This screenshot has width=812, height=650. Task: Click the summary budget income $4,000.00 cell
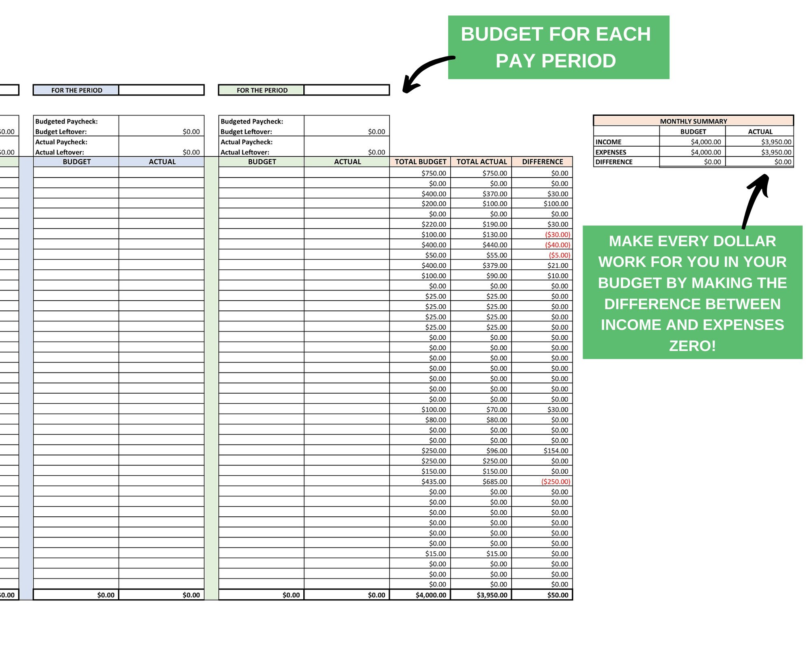(692, 142)
